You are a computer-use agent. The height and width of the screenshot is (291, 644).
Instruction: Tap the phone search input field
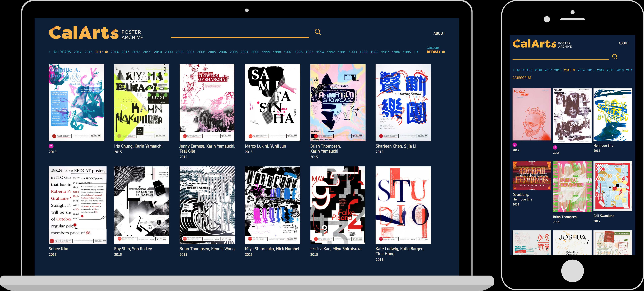pos(560,56)
